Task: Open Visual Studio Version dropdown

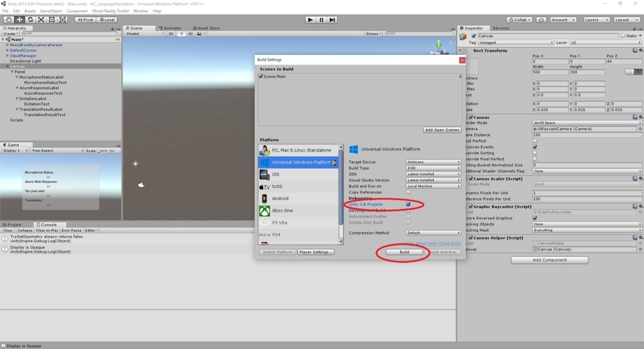Action: 433,180
